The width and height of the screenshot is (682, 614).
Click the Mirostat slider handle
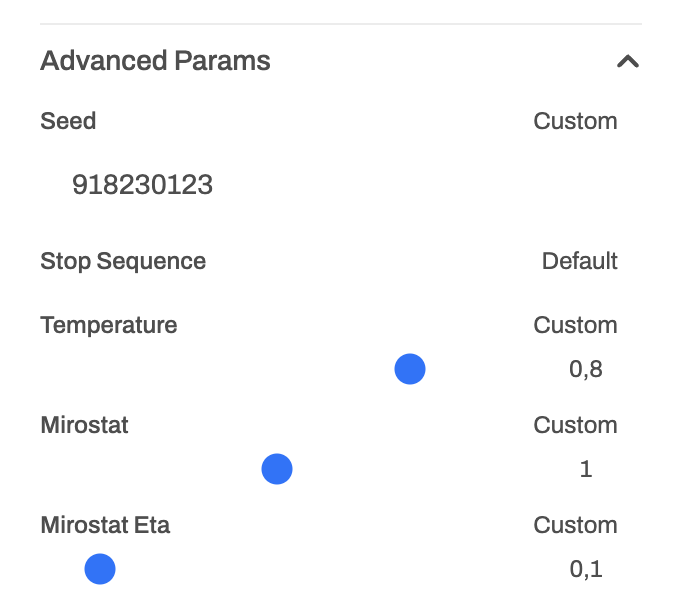[x=277, y=469]
